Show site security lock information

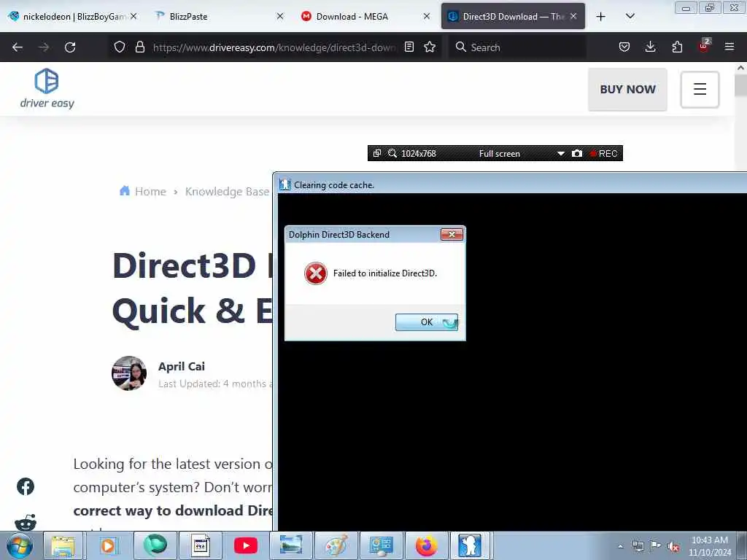(x=139, y=47)
